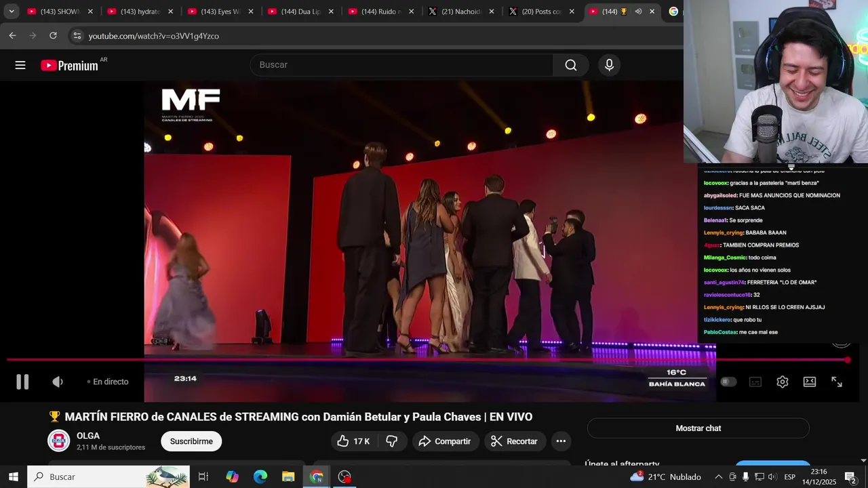Open the YouTube hamburger guide menu
This screenshot has height=488, width=868.
[x=20, y=65]
